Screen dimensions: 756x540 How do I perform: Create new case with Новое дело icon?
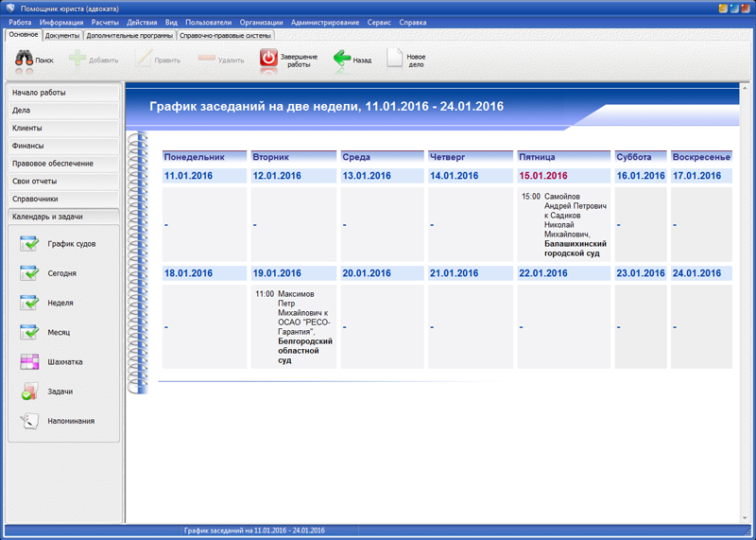(x=395, y=59)
